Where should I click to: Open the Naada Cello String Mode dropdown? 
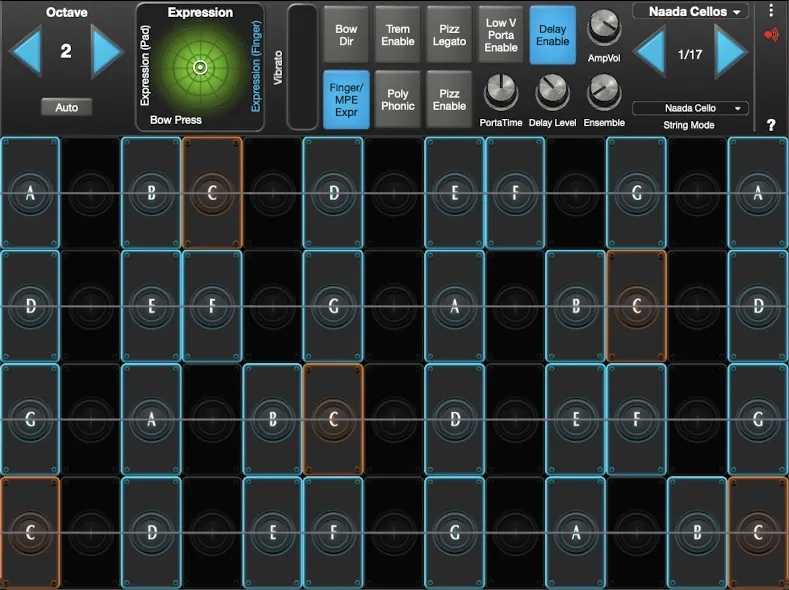click(x=690, y=108)
